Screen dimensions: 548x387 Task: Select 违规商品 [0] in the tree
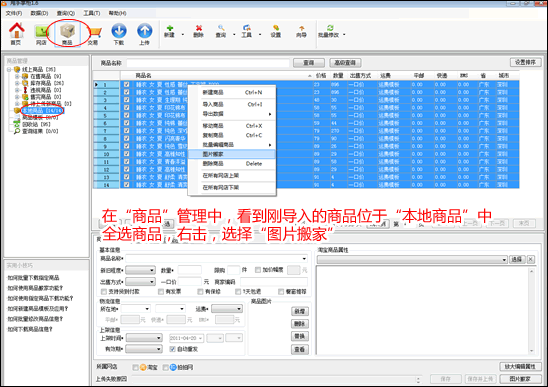point(45,90)
